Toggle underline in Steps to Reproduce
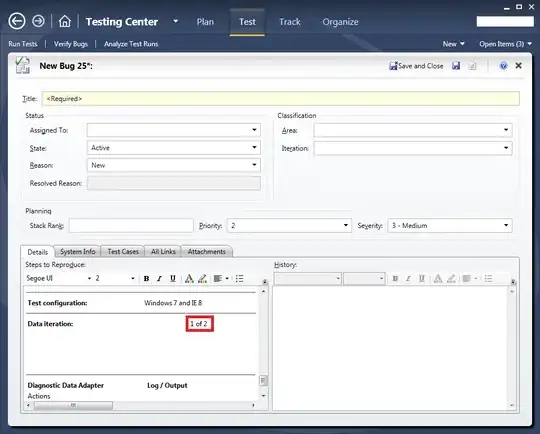 (x=173, y=279)
